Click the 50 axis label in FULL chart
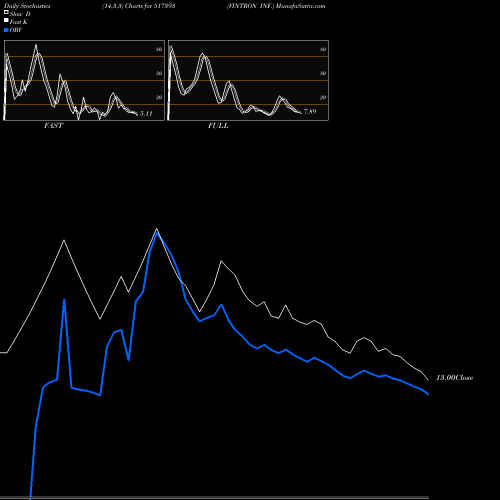The height and width of the screenshot is (500, 500). pyautogui.click(x=323, y=73)
